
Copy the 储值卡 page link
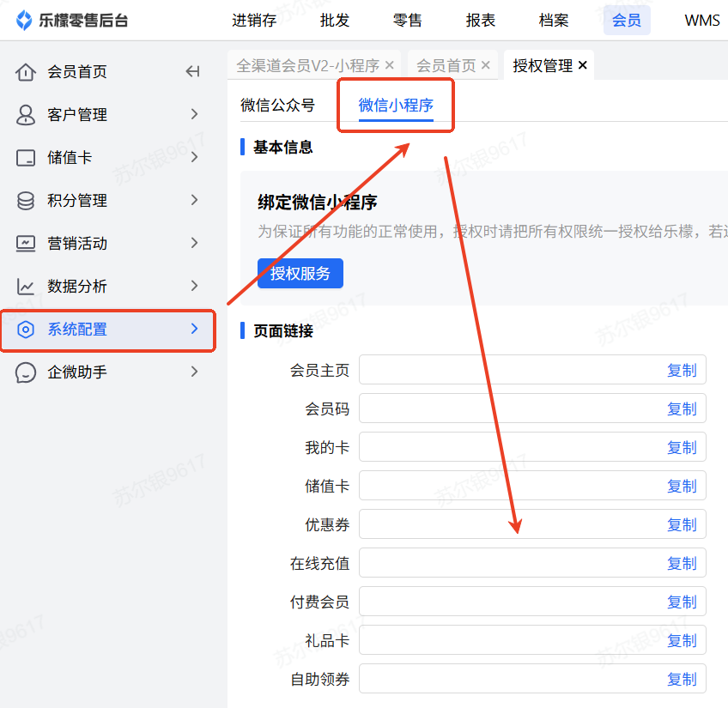682,486
